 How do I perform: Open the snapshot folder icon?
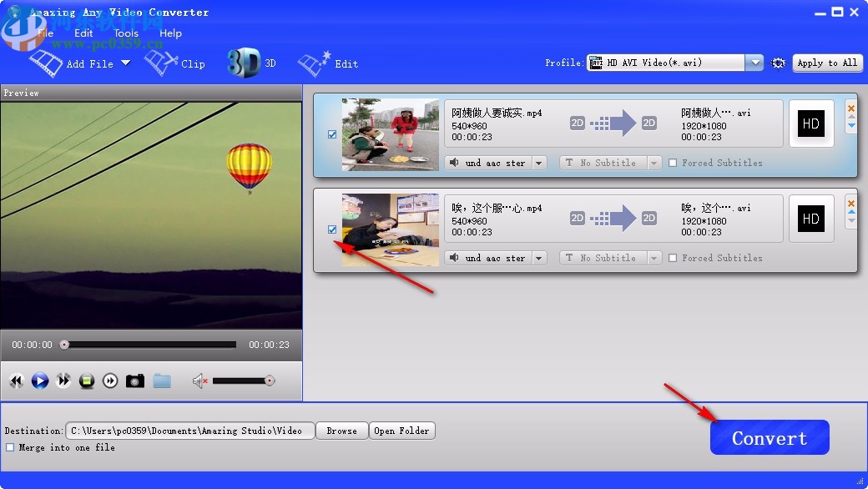[162, 381]
